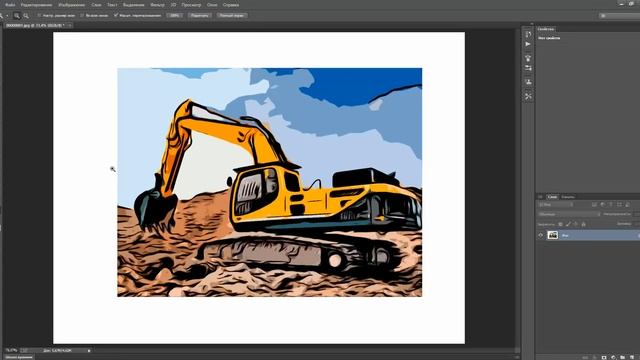Open the blending mode 'Обычные' dropdown

pos(569,214)
